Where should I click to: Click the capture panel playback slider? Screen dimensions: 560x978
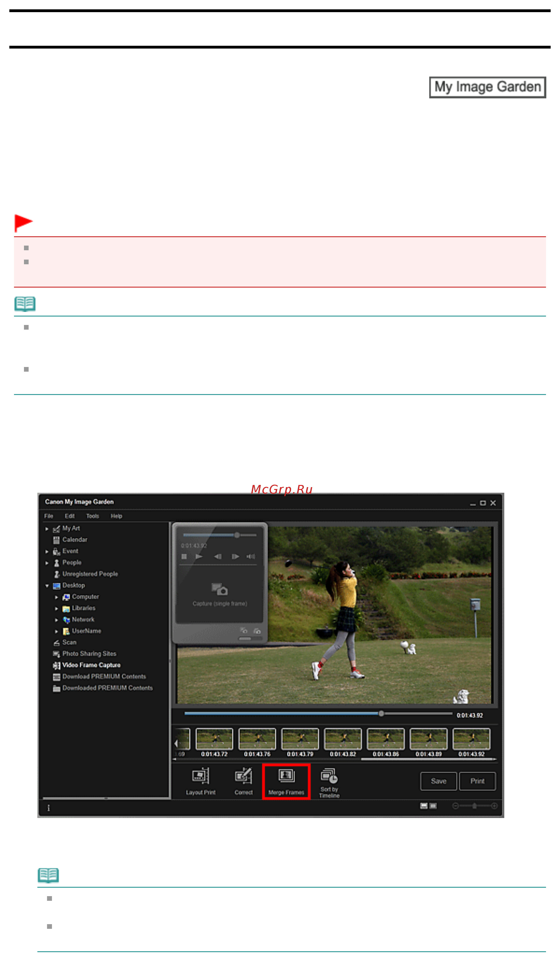[x=220, y=535]
